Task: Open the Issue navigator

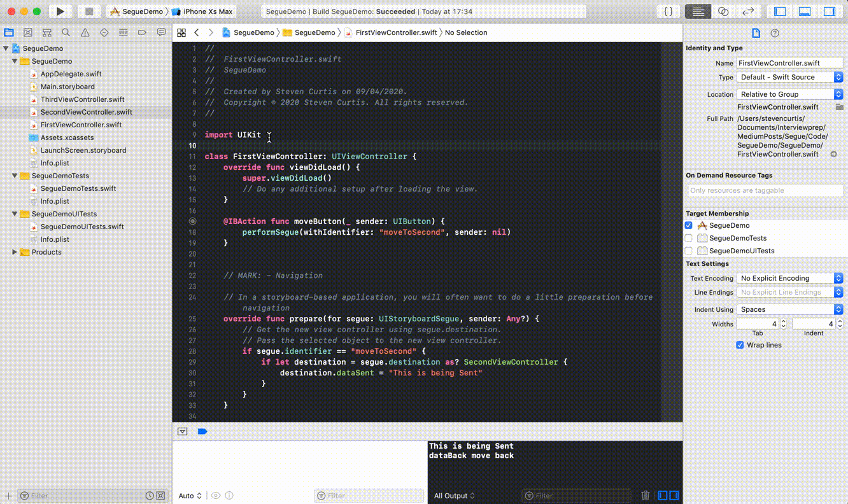Action: click(x=85, y=32)
